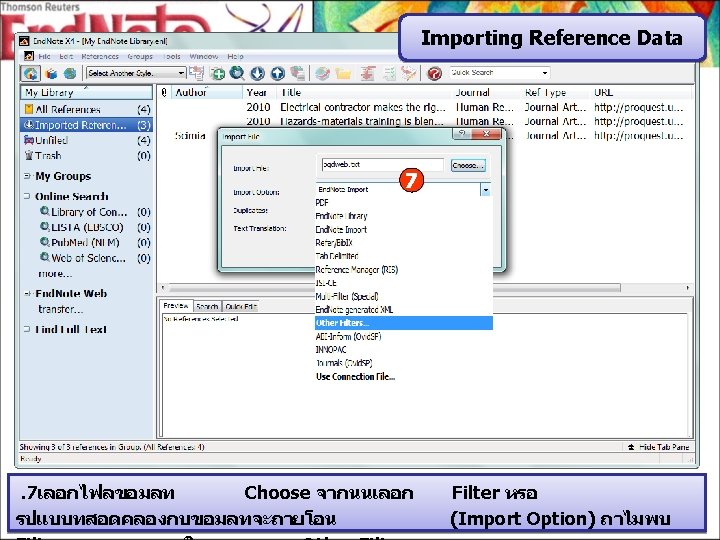Switch to the Search tab
The height and width of the screenshot is (540, 720).
[x=207, y=306]
